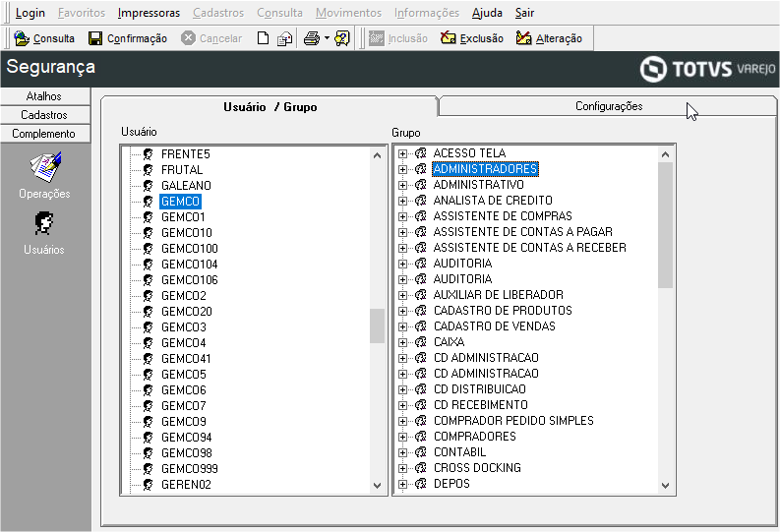Expand the DEPOS group node
780x532 pixels.
(402, 484)
